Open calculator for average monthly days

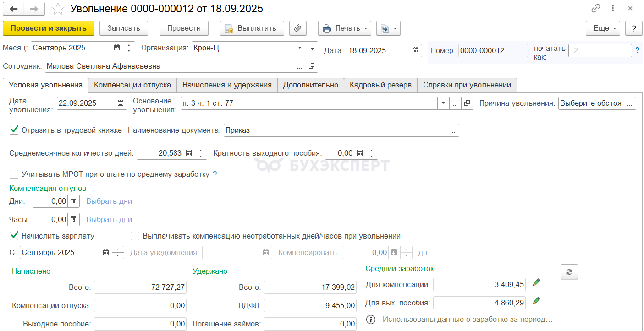[x=189, y=153]
